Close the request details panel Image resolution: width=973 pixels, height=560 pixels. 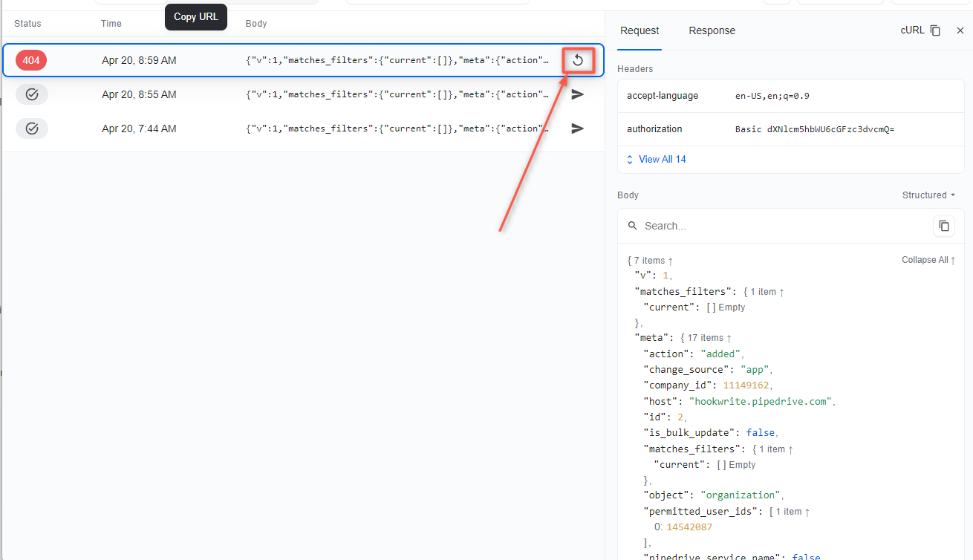(x=960, y=30)
